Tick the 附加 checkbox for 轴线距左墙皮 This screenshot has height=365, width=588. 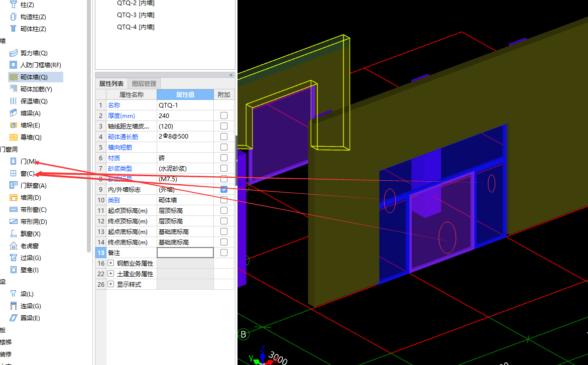[224, 126]
